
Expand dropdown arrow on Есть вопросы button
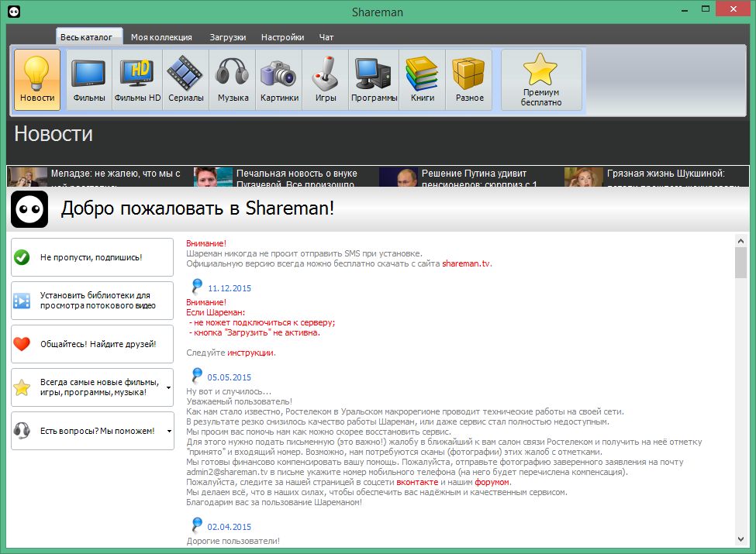[x=169, y=431]
